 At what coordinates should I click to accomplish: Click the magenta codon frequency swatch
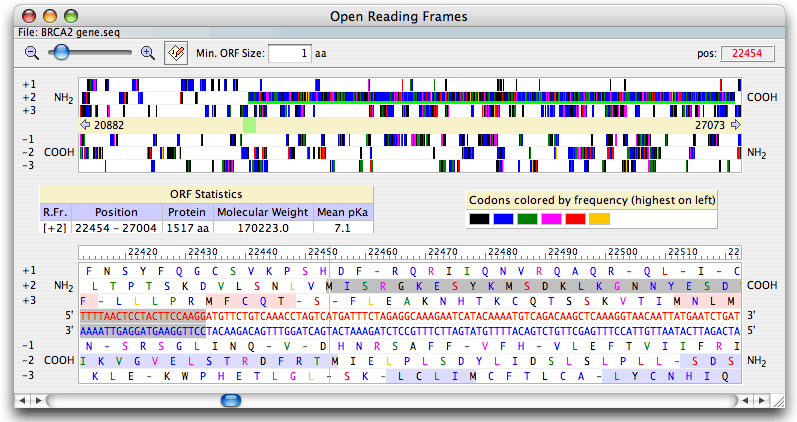point(551,219)
